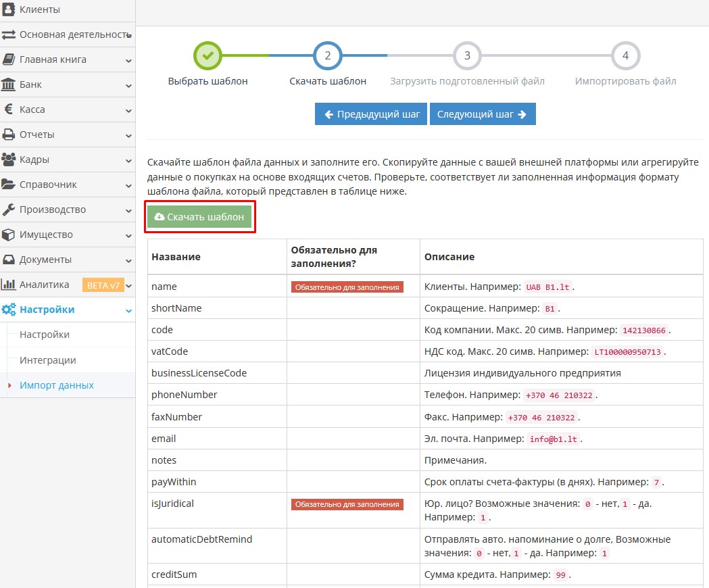Download template via Скачать шаблон button
Viewport: 709px width, 588px height.
click(199, 217)
